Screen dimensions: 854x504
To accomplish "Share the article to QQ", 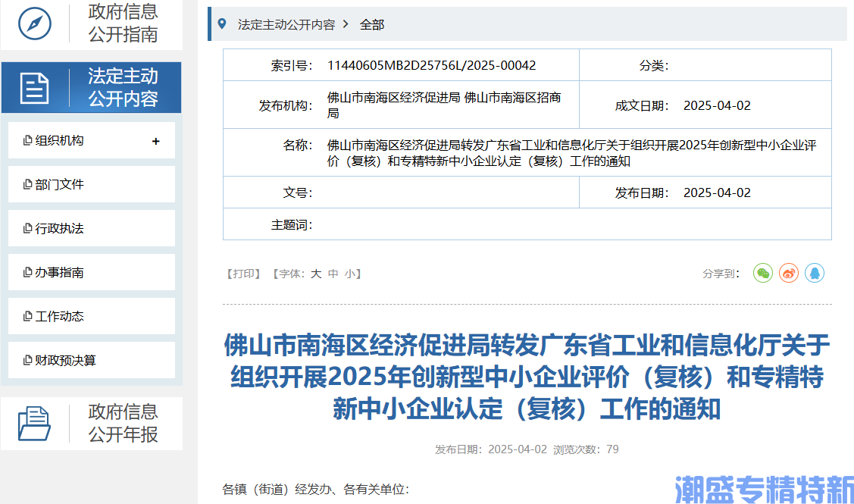I will click(815, 273).
